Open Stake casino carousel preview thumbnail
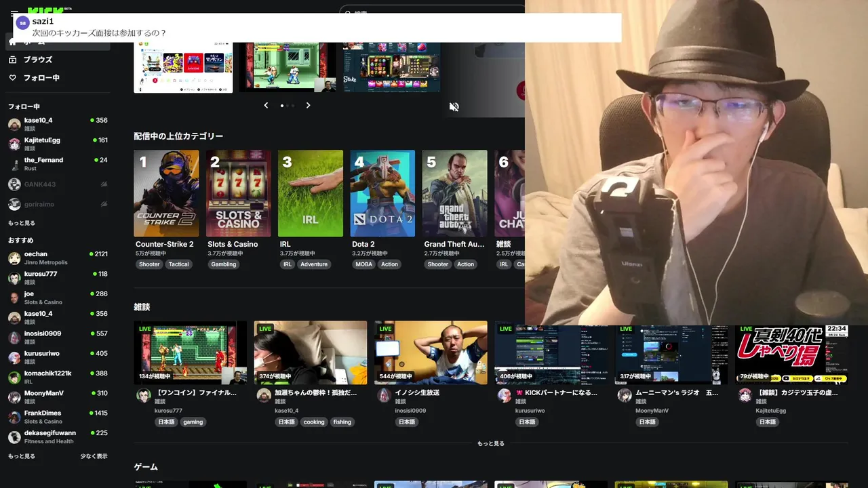Image resolution: width=868 pixels, height=488 pixels. (392, 67)
